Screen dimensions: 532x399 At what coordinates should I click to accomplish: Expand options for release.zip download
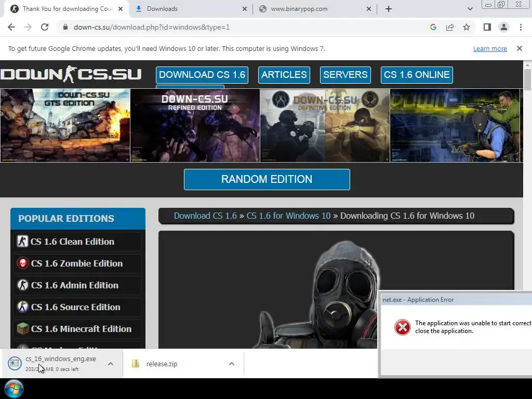[232, 364]
